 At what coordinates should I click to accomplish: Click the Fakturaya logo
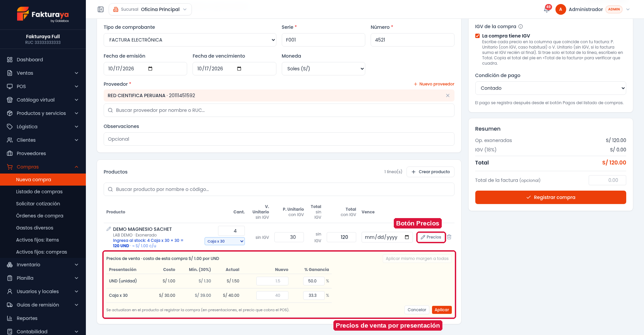point(43,15)
